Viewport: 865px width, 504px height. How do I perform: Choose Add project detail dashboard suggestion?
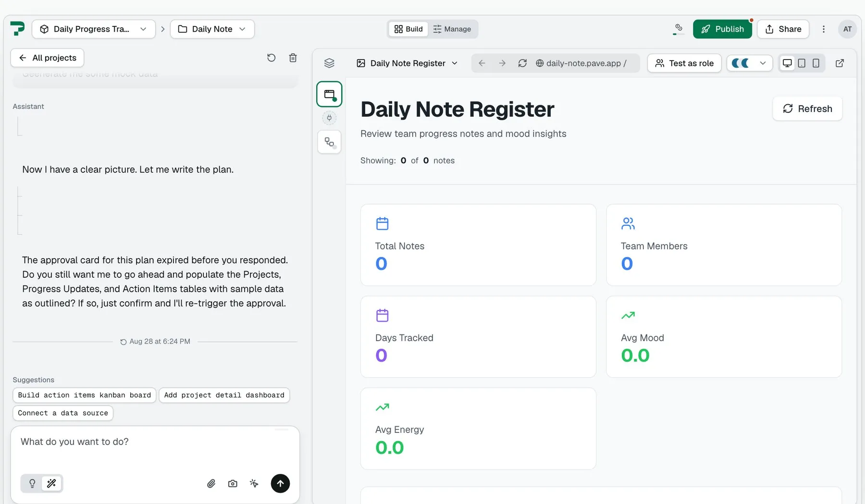point(224,395)
